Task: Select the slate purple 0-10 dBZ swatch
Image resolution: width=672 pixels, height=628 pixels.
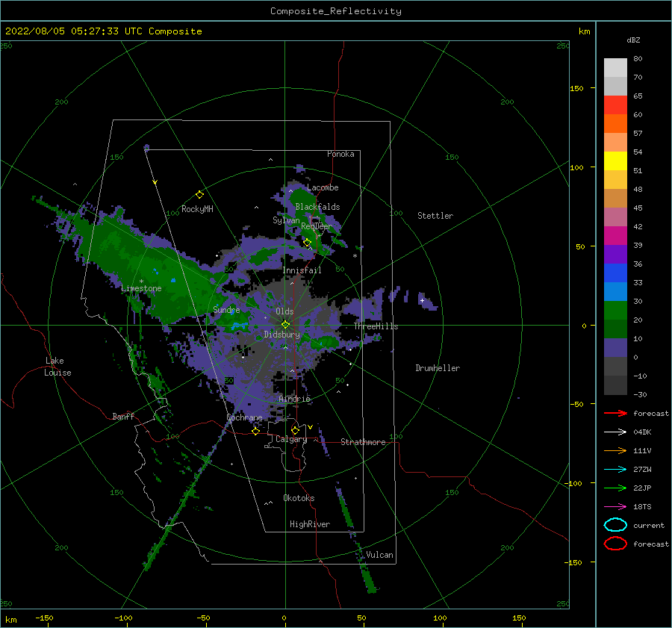Action: pos(615,348)
